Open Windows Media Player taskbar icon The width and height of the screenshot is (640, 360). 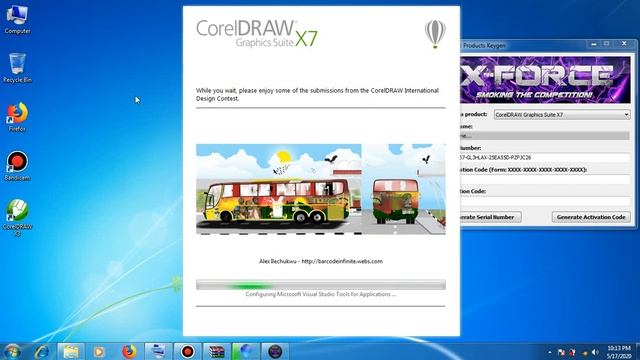[x=99, y=351]
